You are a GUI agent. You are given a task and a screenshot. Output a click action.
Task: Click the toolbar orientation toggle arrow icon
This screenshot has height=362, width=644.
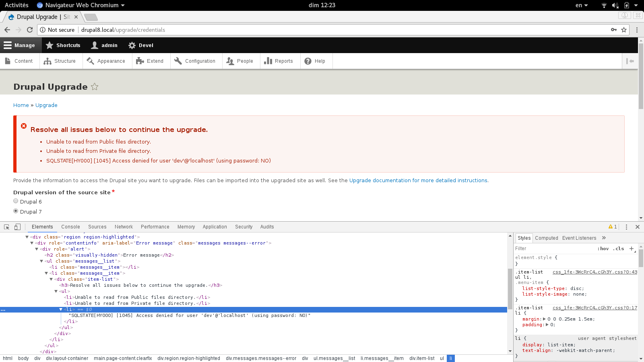coord(630,61)
